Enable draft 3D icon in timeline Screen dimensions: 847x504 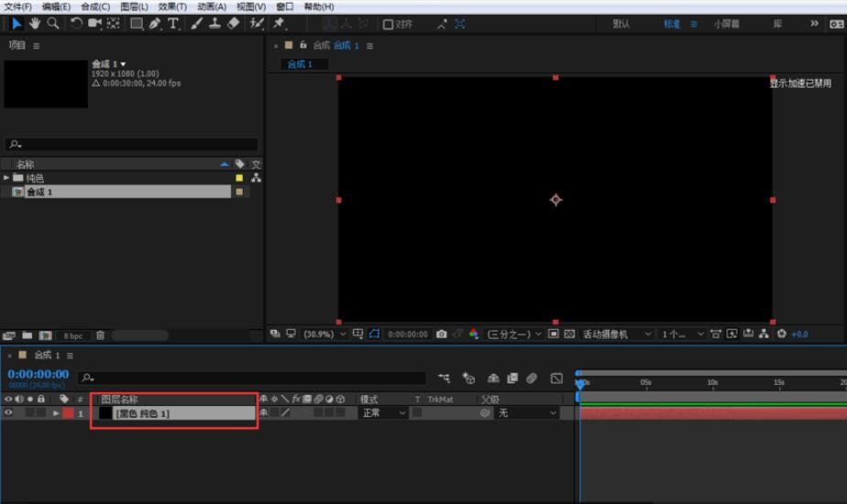click(x=468, y=378)
